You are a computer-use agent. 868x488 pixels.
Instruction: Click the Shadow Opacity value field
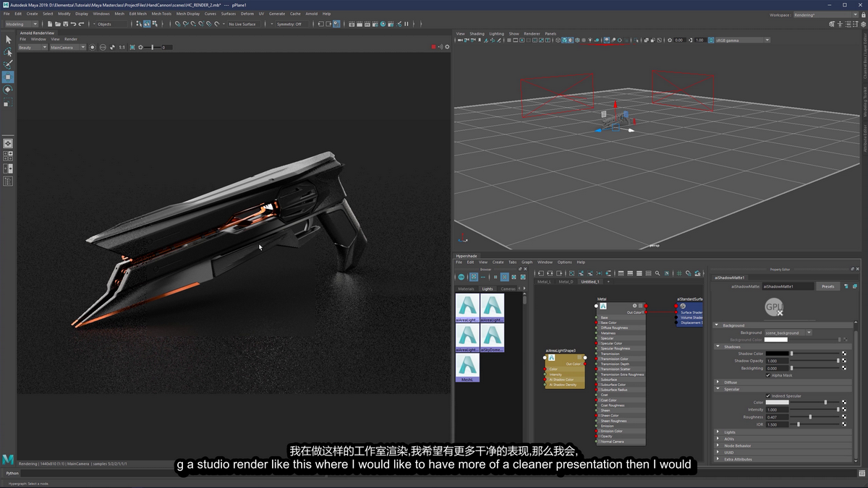tap(777, 361)
